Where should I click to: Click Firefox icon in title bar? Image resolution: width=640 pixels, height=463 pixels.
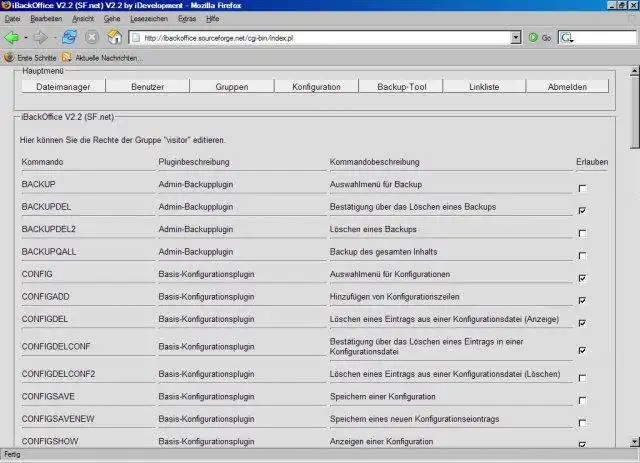click(x=6, y=5)
